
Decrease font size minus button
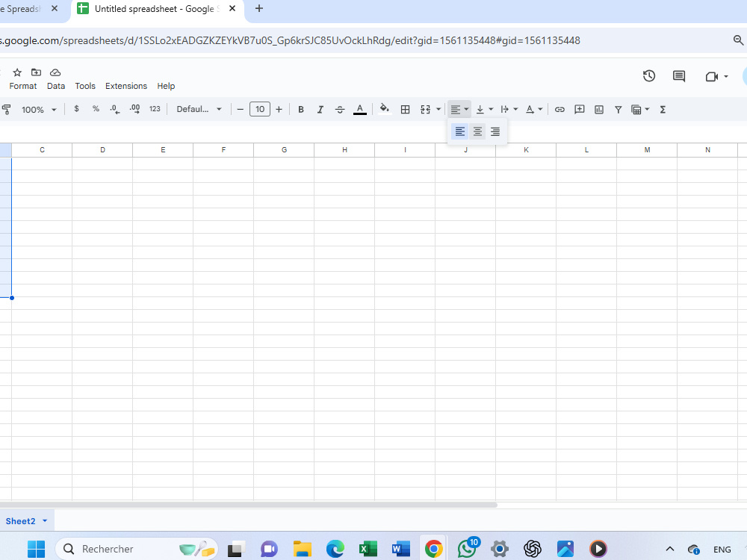240,110
